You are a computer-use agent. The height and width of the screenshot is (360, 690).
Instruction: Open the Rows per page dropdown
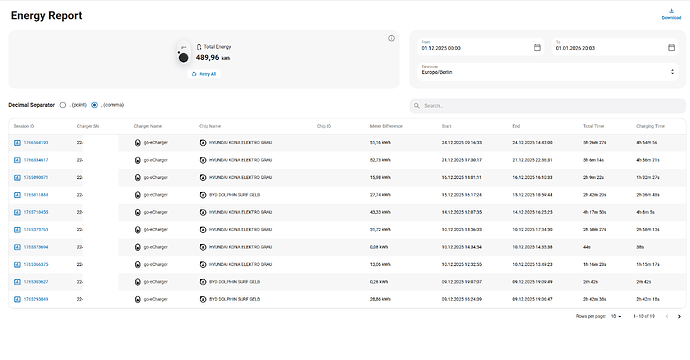(616, 316)
